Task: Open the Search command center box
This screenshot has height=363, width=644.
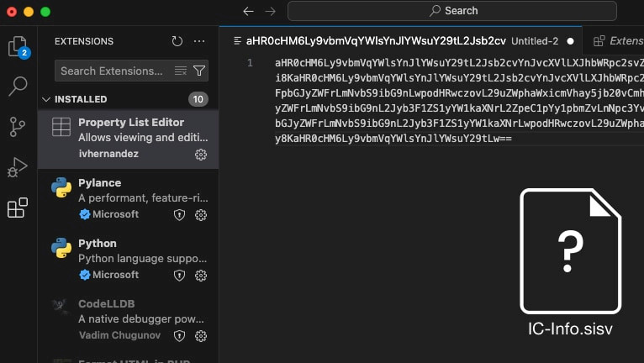Action: point(452,11)
